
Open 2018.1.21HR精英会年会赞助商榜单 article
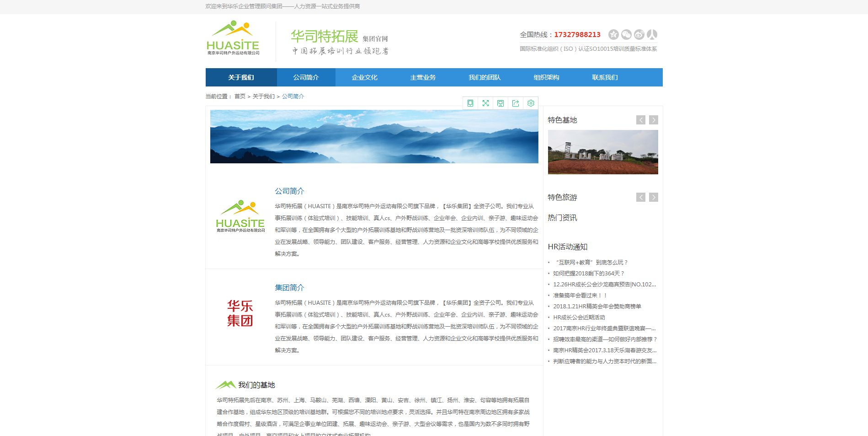point(597,307)
